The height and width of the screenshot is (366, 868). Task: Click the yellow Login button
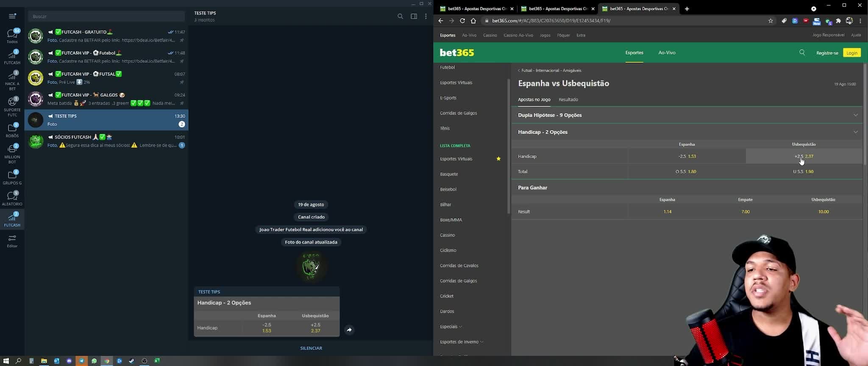(x=852, y=53)
